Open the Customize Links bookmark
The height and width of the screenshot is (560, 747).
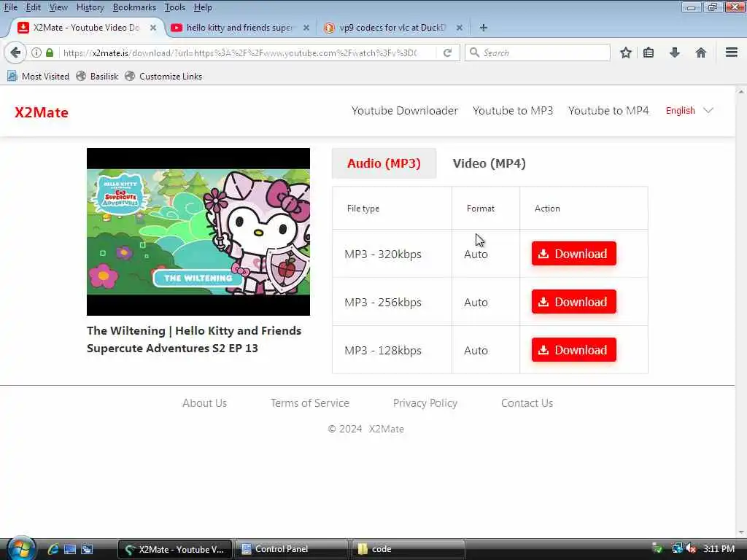163,76
